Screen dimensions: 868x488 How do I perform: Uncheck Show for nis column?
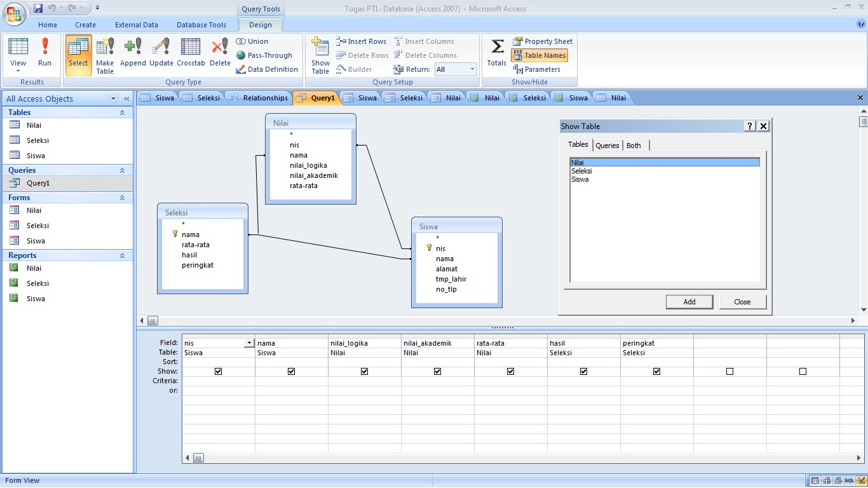tap(219, 371)
